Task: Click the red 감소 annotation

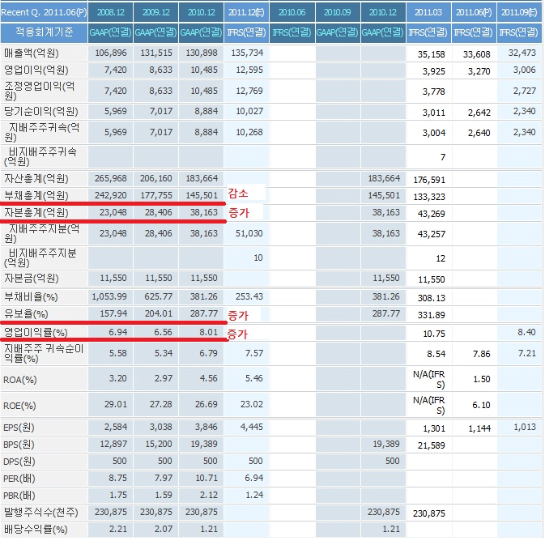Action: 238,193
